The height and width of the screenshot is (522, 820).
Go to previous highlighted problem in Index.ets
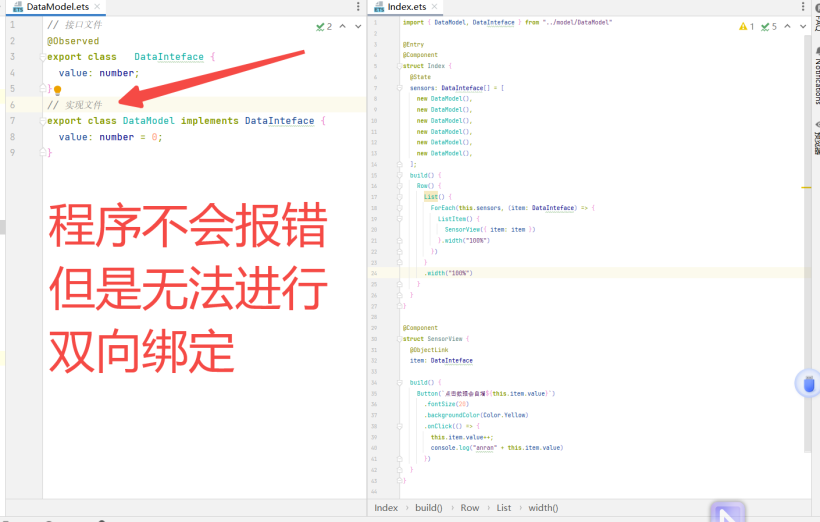[x=787, y=26]
